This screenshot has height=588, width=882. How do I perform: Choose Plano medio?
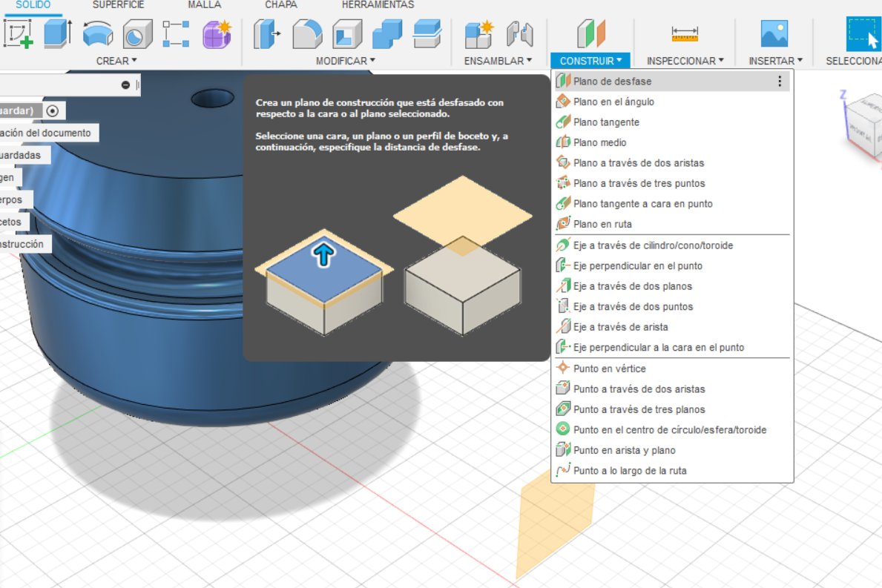coord(672,142)
